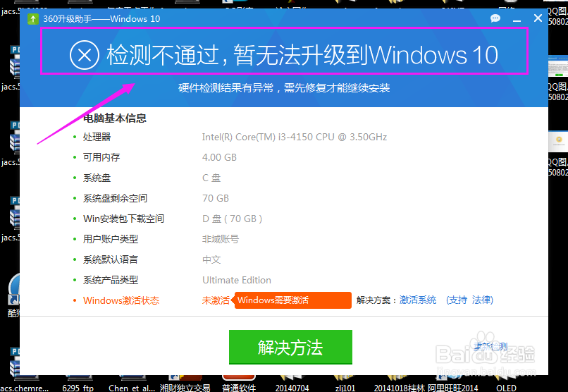
Task: Select the 6295_ftp desktop item
Action: point(78,384)
